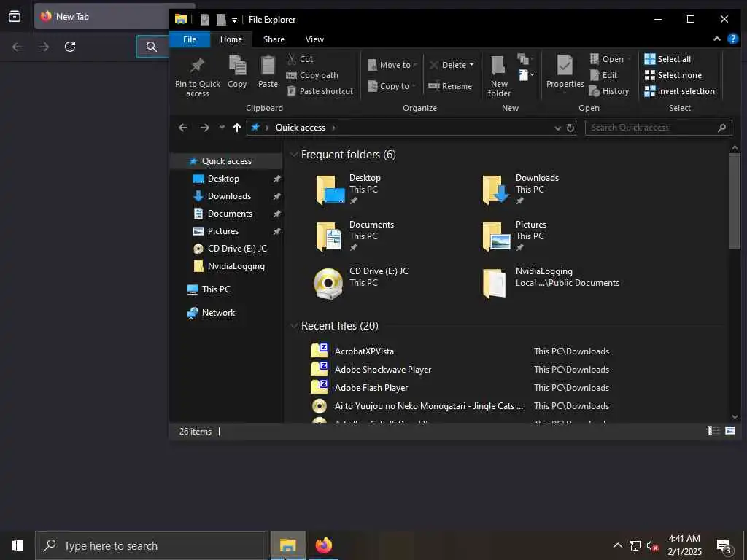Switch to the Share ribbon tab
The height and width of the screenshot is (560, 747).
pos(274,39)
